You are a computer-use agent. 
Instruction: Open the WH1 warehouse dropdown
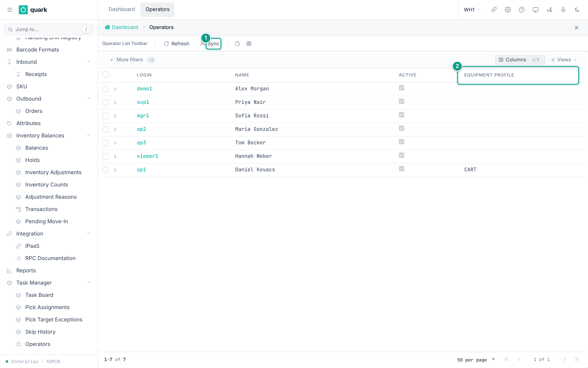[x=472, y=10]
